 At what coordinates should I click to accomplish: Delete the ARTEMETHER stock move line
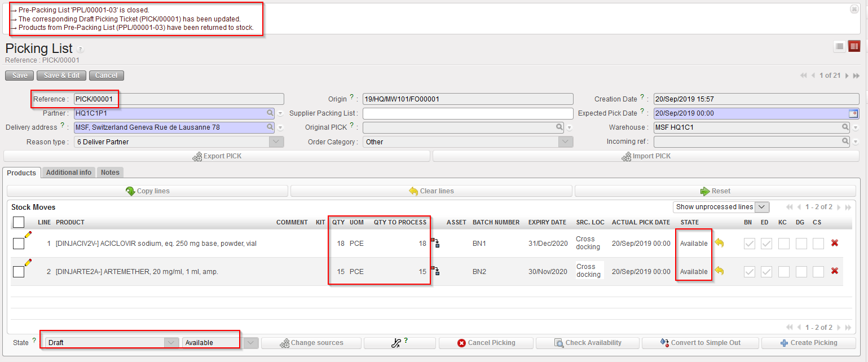(x=835, y=271)
